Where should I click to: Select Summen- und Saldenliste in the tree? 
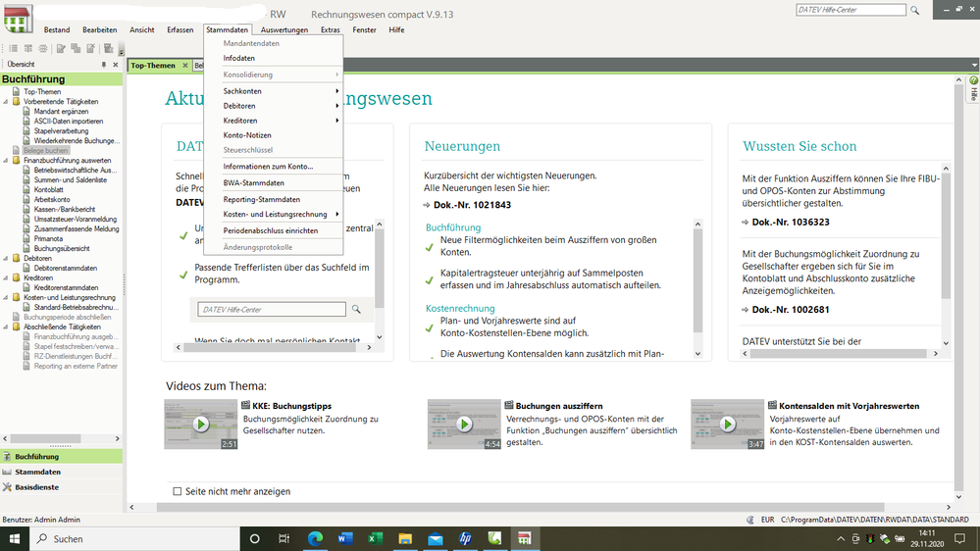point(70,180)
